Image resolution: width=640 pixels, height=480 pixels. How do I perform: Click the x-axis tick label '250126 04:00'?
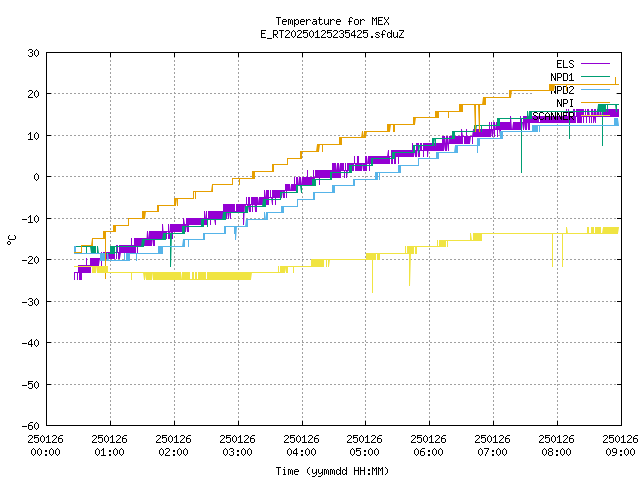point(301,445)
